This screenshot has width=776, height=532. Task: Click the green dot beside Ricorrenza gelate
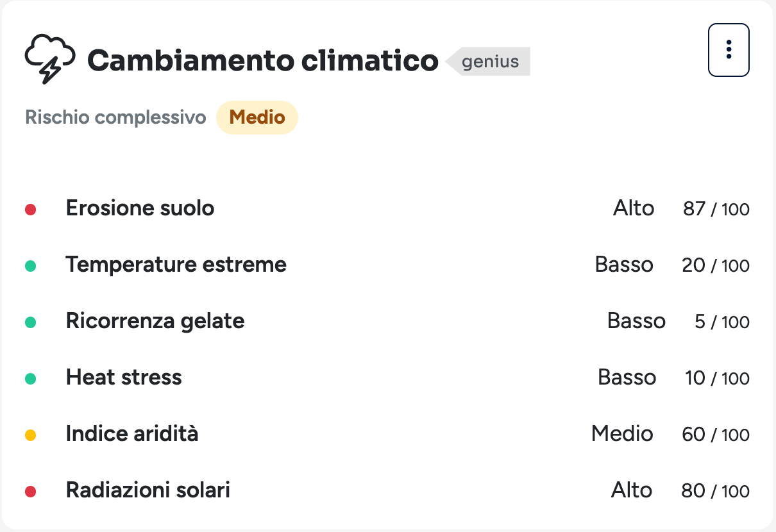click(30, 322)
